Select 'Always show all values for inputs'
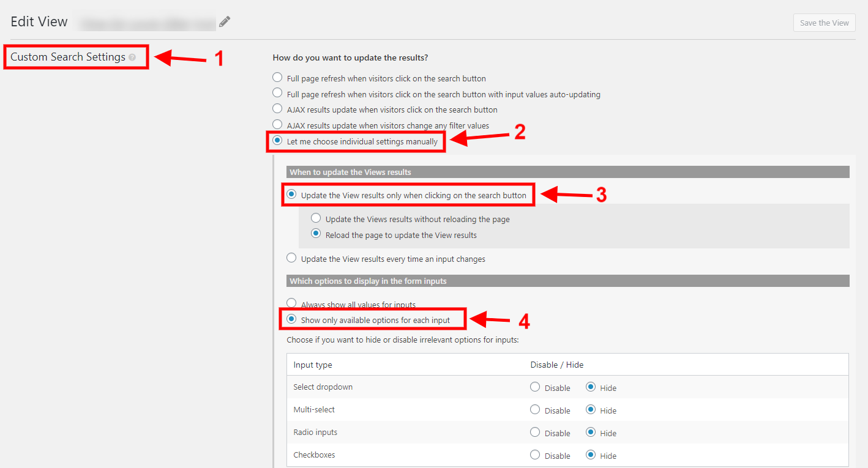This screenshot has height=468, width=868. [291, 302]
